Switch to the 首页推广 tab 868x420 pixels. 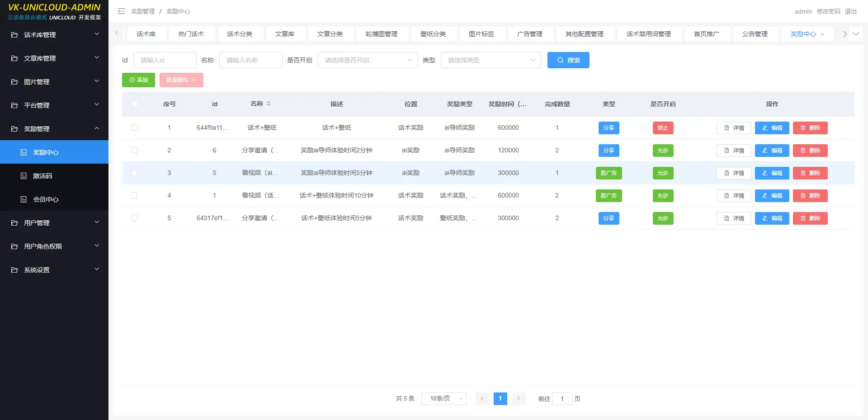(x=707, y=34)
